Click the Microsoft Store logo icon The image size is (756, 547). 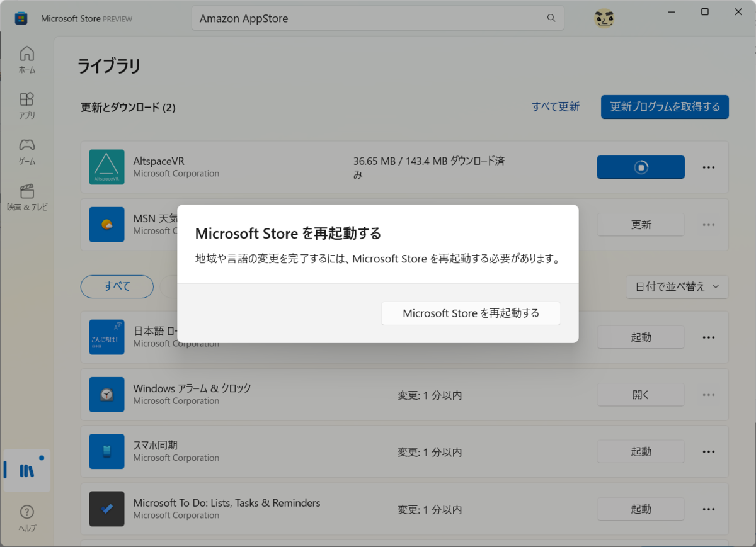pyautogui.click(x=21, y=18)
